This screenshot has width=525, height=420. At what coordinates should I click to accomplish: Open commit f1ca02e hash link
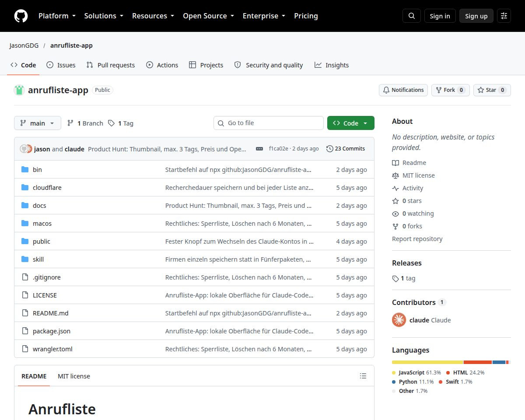point(278,149)
